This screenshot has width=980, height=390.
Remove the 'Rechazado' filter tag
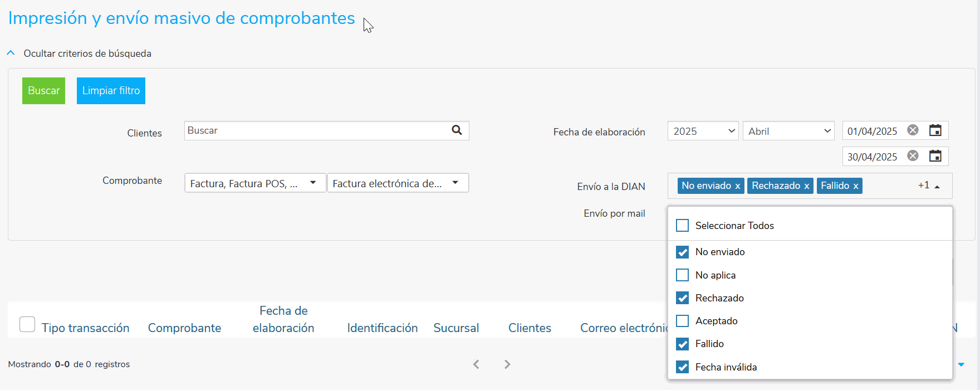[x=806, y=186]
